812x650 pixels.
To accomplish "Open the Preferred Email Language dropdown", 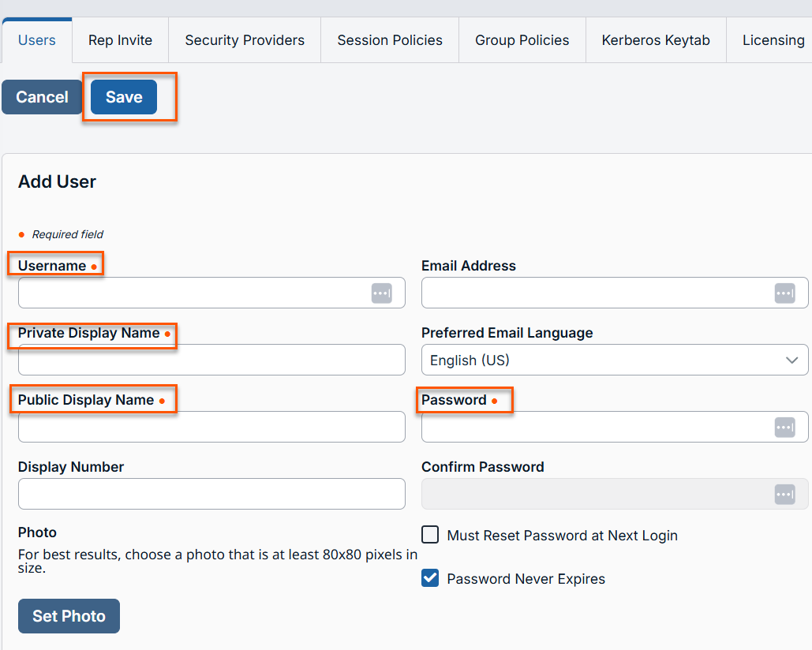I will point(614,360).
